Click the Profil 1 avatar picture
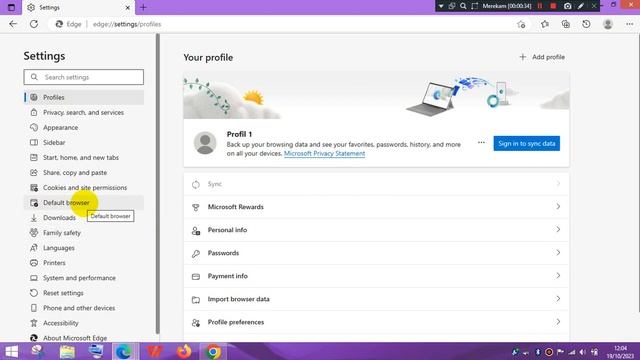 (x=205, y=143)
